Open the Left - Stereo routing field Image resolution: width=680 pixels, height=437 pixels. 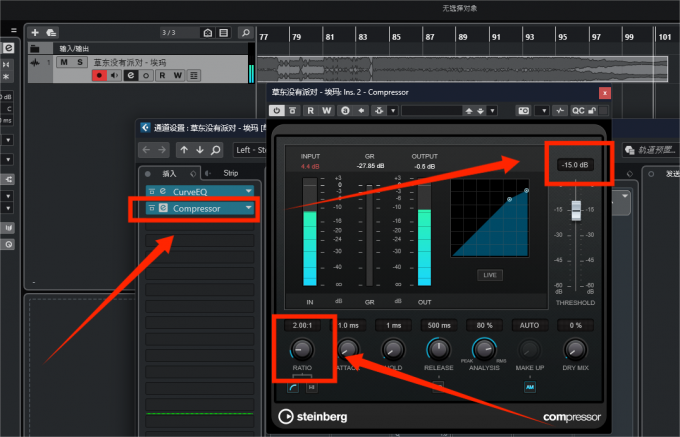pyautogui.click(x=250, y=150)
